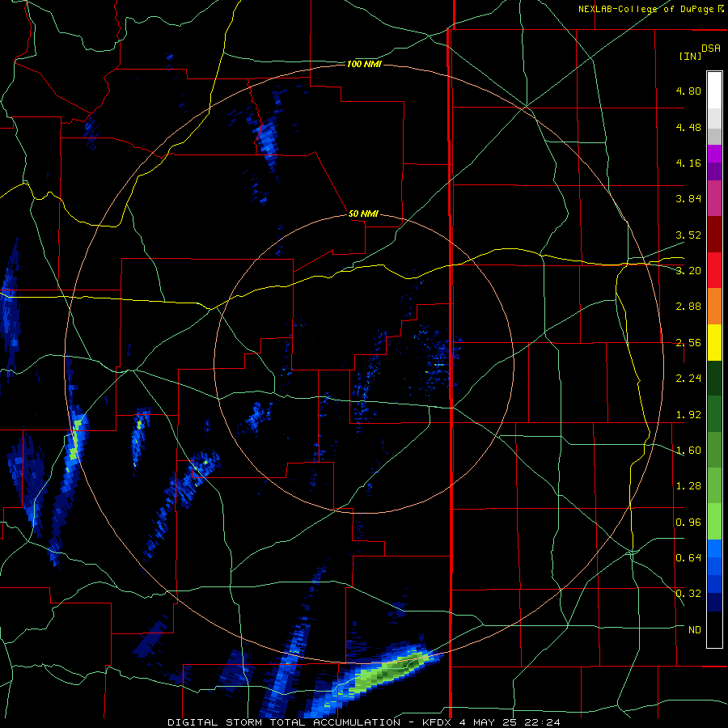Image resolution: width=728 pixels, height=728 pixels.
Task: Click the 4.48 legend value
Action: 688,127
